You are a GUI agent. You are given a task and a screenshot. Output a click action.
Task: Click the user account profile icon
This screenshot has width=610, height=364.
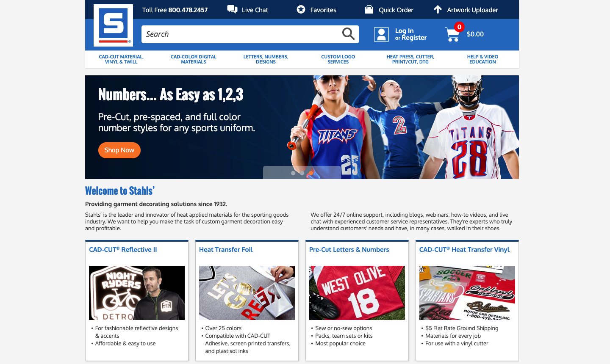click(381, 34)
